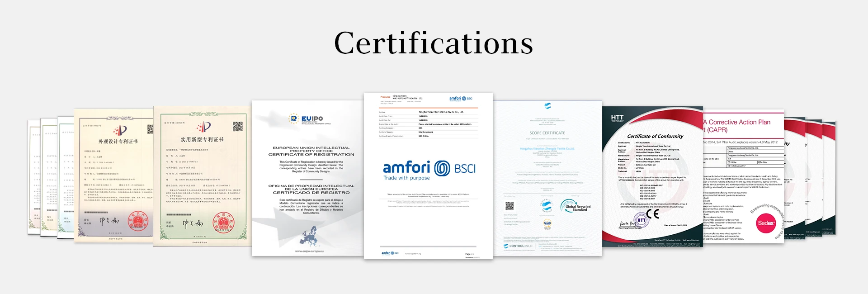The width and height of the screenshot is (868, 294).
Task: Open the Corrective Action Plan (CAPR) document
Action: point(743,177)
